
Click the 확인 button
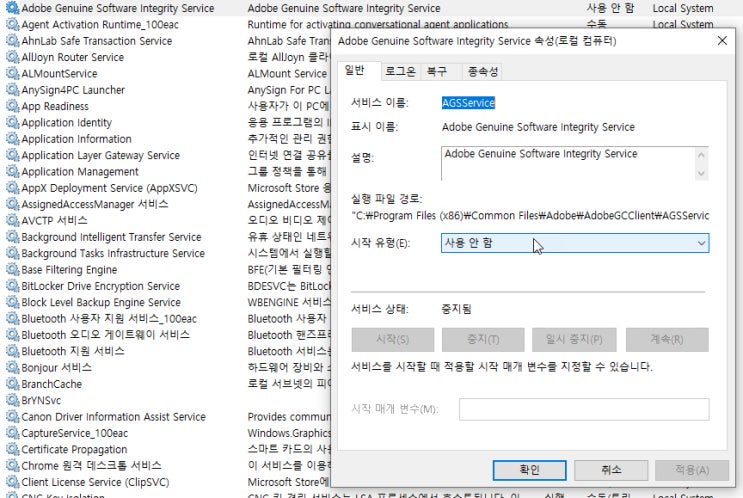[529, 470]
